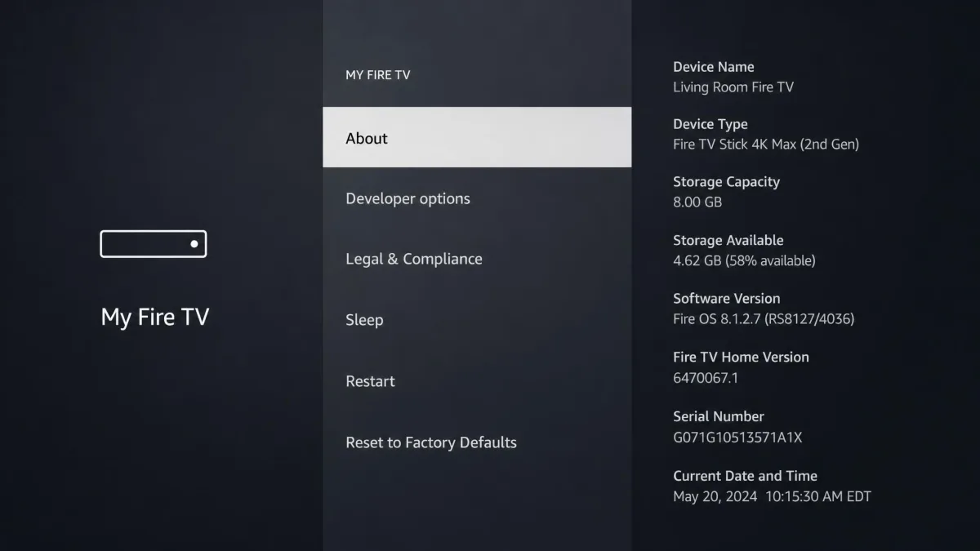980x551 pixels.
Task: Click the Storage Available label
Action: [x=728, y=240]
